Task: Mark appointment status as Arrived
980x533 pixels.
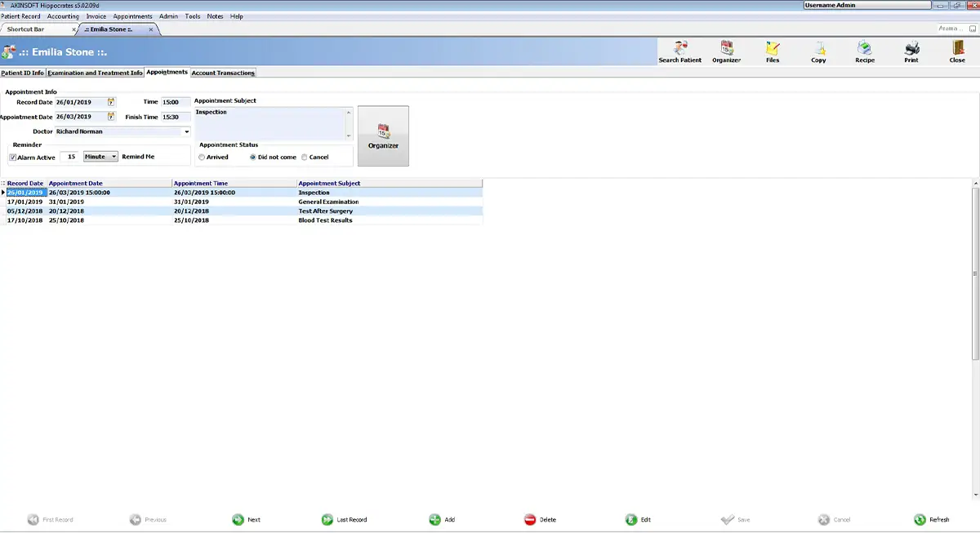Action: point(203,157)
